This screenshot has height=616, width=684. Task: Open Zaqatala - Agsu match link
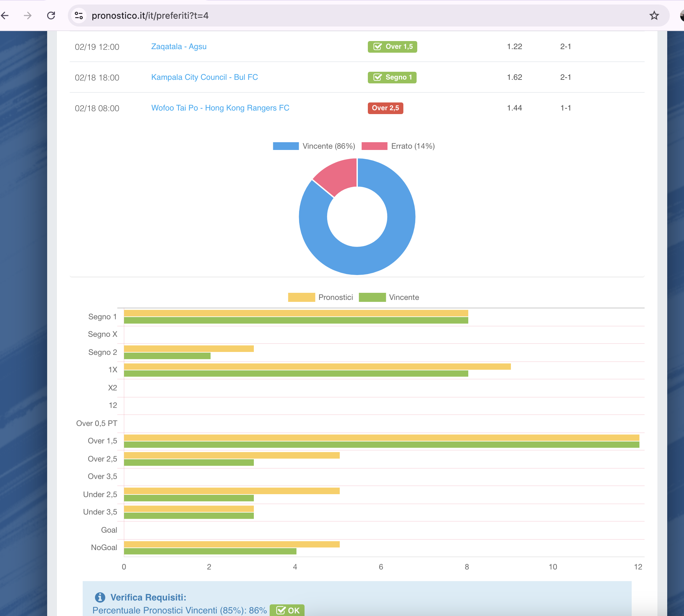[179, 47]
